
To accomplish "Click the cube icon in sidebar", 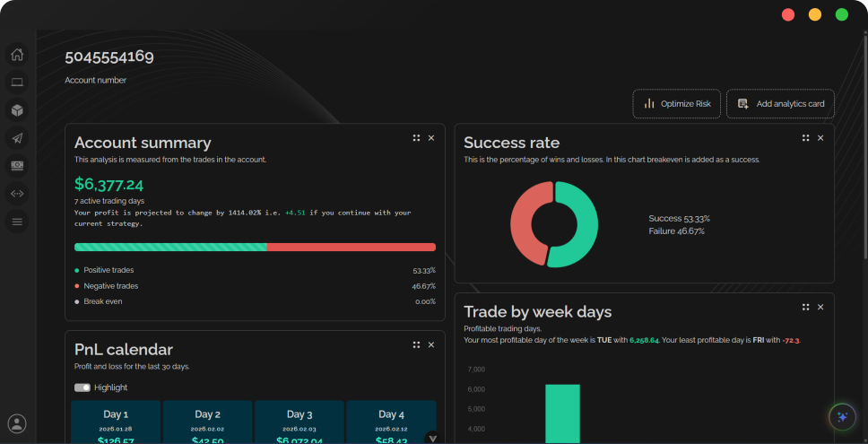I will (x=17, y=110).
